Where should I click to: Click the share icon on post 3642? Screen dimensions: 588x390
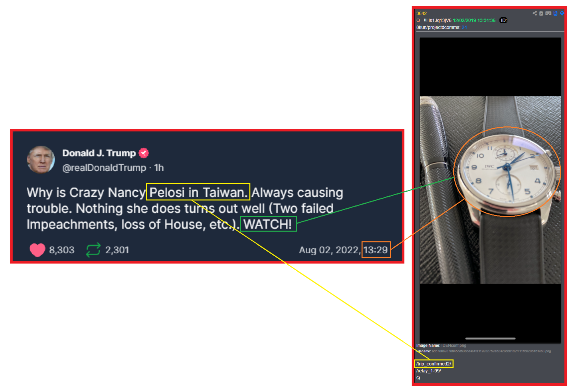pyautogui.click(x=534, y=13)
